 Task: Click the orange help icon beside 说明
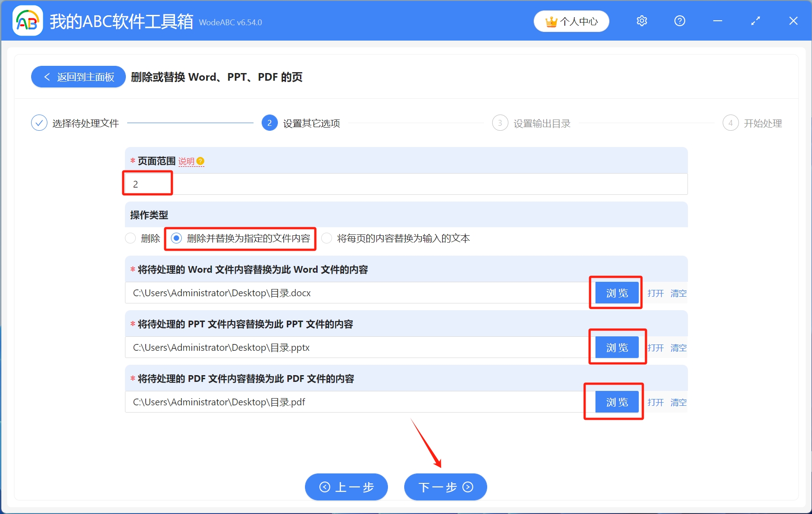pyautogui.click(x=201, y=161)
